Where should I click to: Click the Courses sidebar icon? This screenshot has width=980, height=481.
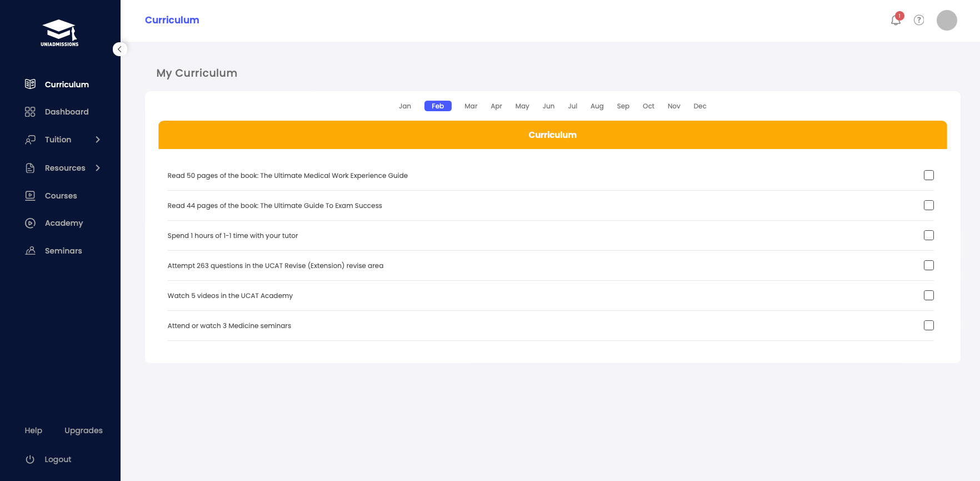[30, 196]
